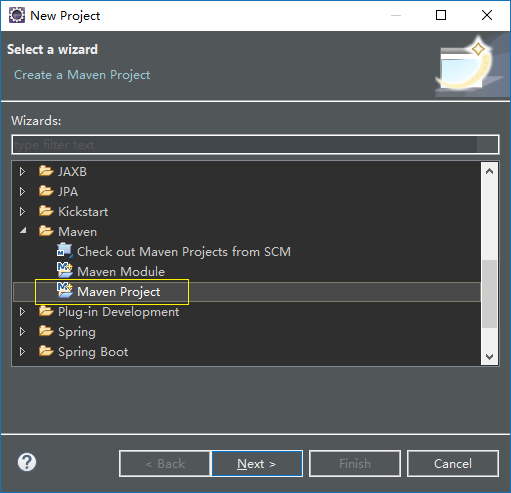Click the Back button
Viewport: 511px width, 493px height.
click(x=165, y=464)
